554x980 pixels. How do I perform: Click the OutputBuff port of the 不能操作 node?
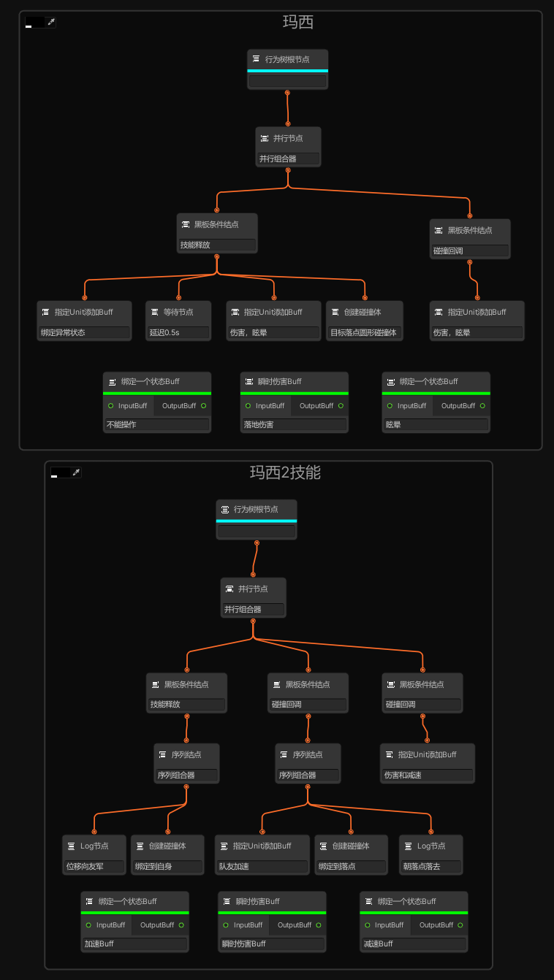coord(203,406)
